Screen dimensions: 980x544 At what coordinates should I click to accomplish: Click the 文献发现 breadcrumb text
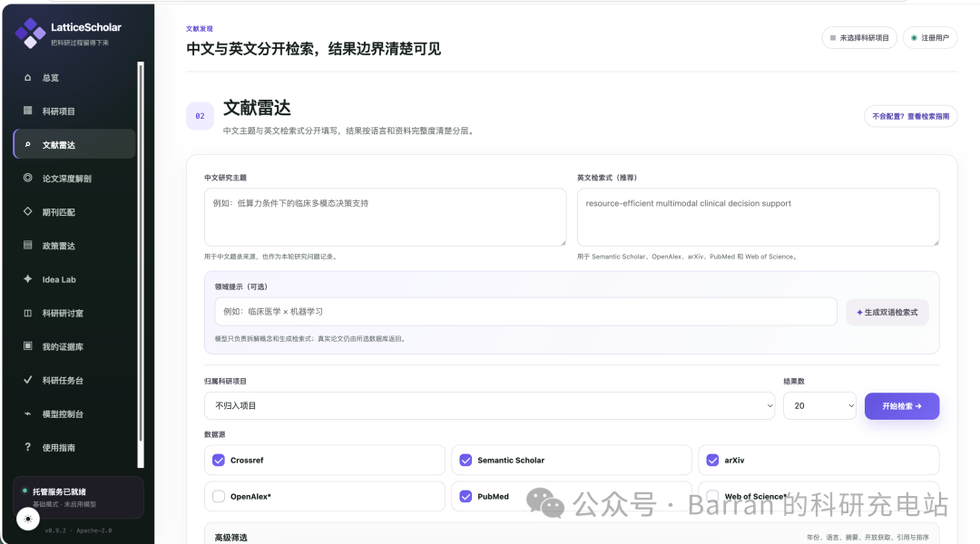200,29
